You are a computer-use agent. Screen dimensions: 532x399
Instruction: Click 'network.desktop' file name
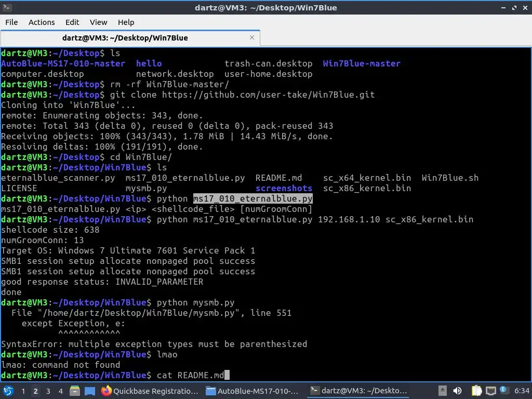tap(175, 74)
